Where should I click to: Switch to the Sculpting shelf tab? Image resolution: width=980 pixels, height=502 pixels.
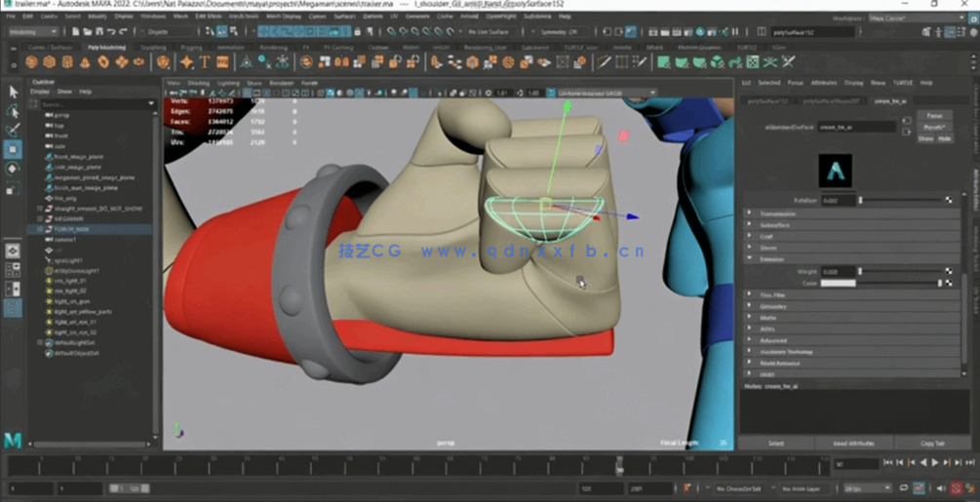[153, 47]
